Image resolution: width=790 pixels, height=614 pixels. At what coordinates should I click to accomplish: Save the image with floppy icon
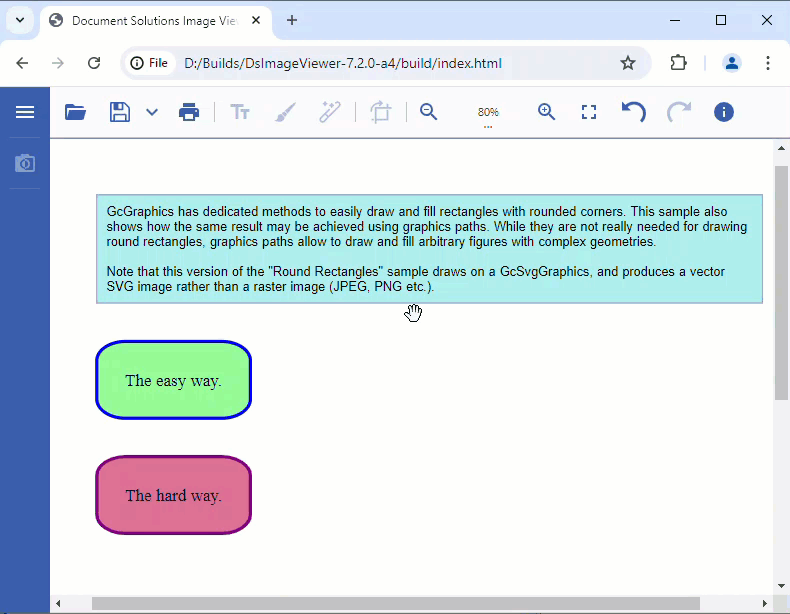tap(120, 112)
